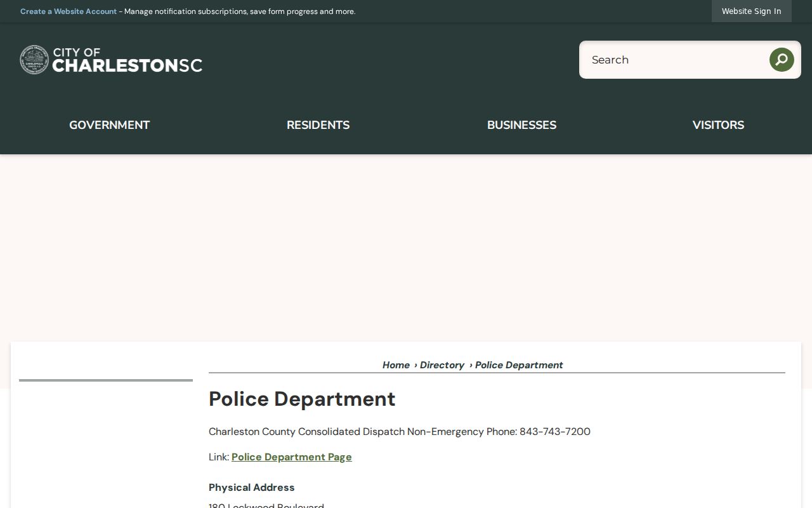Open the Visitors menu
812x508 pixels.
coord(718,125)
